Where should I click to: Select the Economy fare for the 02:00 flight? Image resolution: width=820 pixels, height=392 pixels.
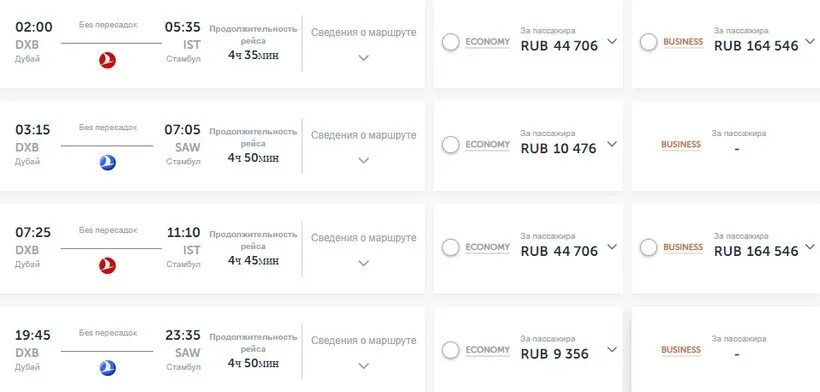pos(450,42)
